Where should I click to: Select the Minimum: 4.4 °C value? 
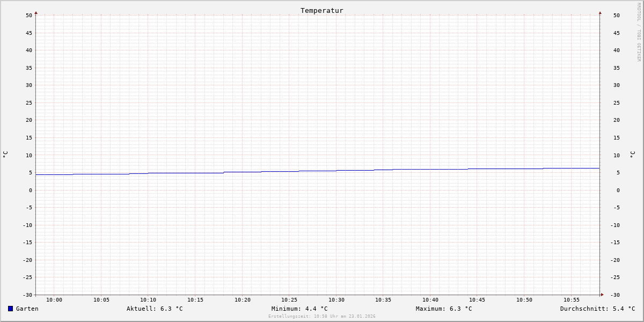click(299, 309)
